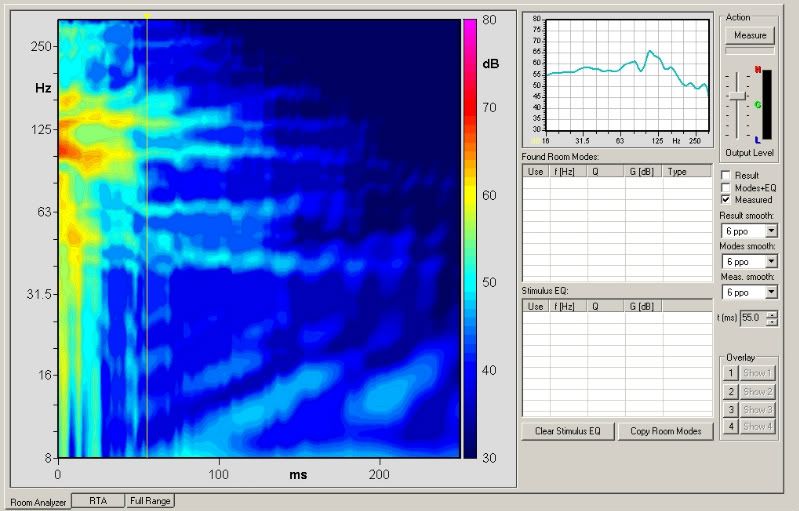Open the Result smooth dropdown

771,231
